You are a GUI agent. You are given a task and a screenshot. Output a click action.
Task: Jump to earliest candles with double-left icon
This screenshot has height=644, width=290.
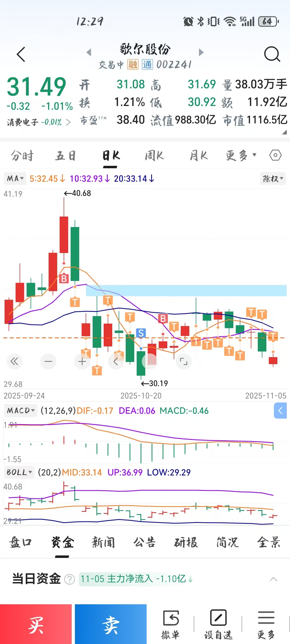click(14, 361)
